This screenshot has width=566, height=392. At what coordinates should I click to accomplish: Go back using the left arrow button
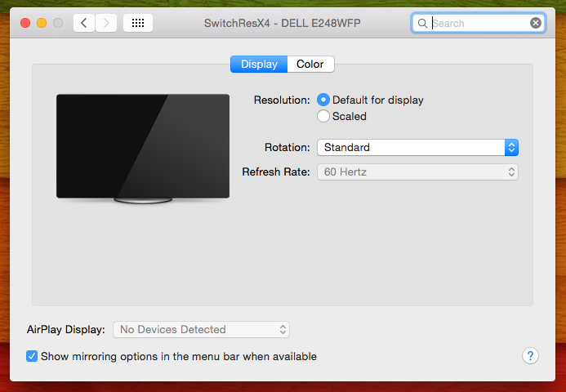point(84,24)
